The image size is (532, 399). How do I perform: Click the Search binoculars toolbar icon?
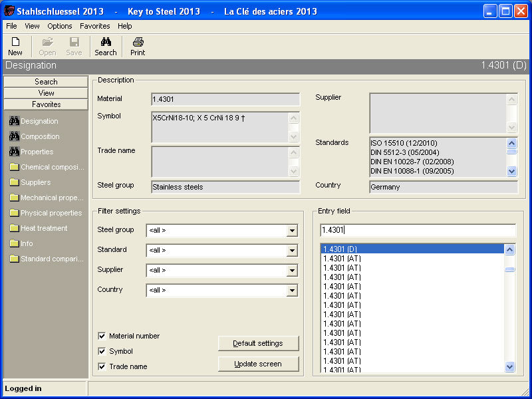[x=106, y=42]
